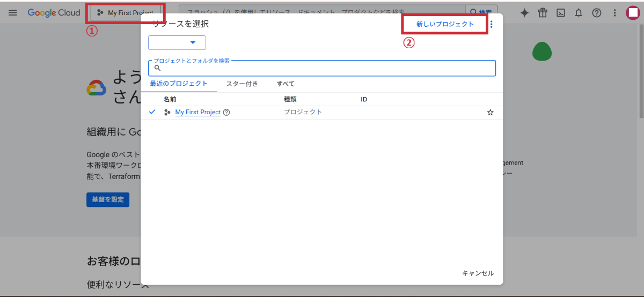Click help icon beside My First Project
The width and height of the screenshot is (644, 297).
click(x=226, y=113)
